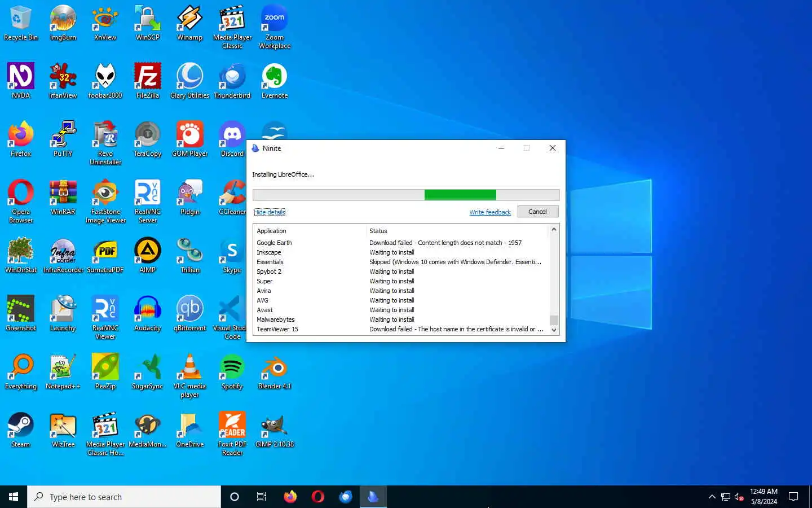Screen dimensions: 812x508
Task: Select the SugarSync desktop icon
Action: coord(147,372)
